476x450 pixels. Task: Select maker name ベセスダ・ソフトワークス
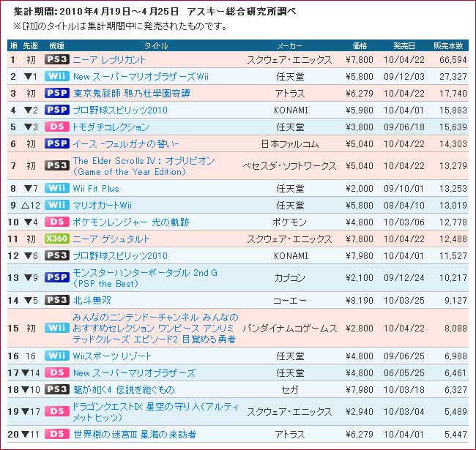(289, 166)
